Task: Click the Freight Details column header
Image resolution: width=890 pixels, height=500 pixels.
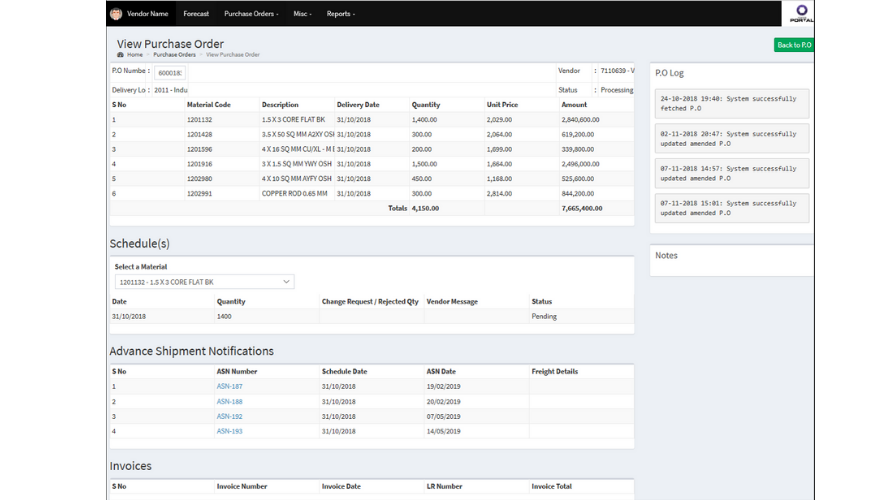Action: tap(555, 372)
